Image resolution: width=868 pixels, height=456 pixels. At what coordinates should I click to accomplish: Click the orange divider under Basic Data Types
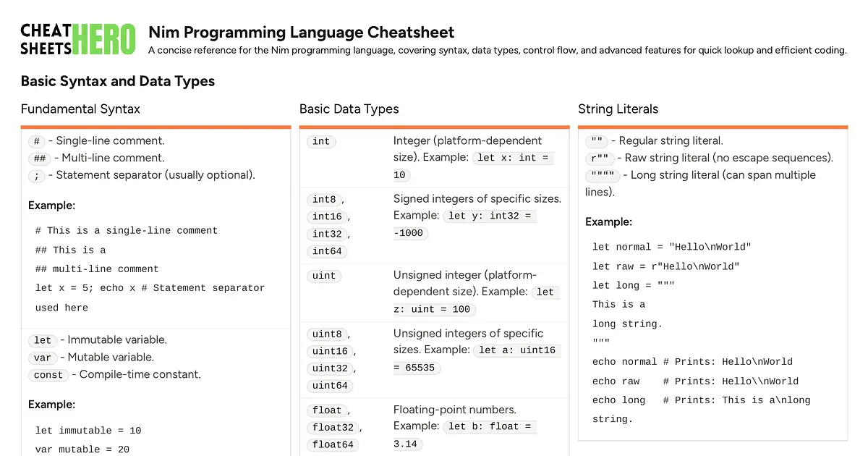click(x=434, y=126)
